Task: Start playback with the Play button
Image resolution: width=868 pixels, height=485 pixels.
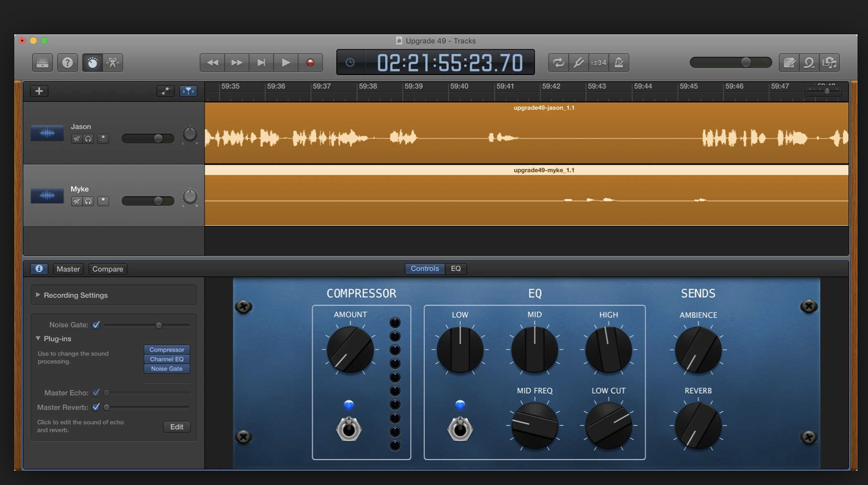Action: point(286,63)
